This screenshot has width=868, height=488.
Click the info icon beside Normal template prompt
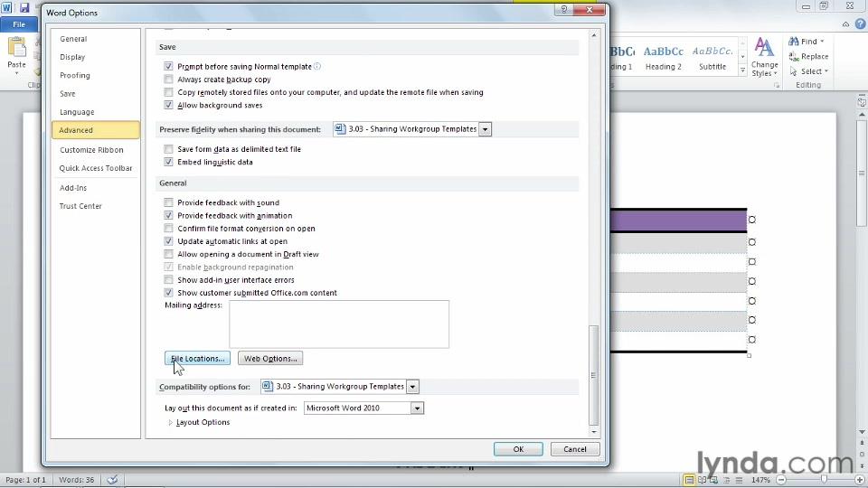(x=317, y=66)
